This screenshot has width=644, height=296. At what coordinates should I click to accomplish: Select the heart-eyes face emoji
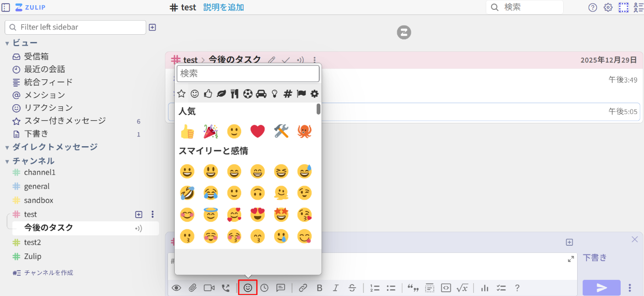pyautogui.click(x=258, y=215)
